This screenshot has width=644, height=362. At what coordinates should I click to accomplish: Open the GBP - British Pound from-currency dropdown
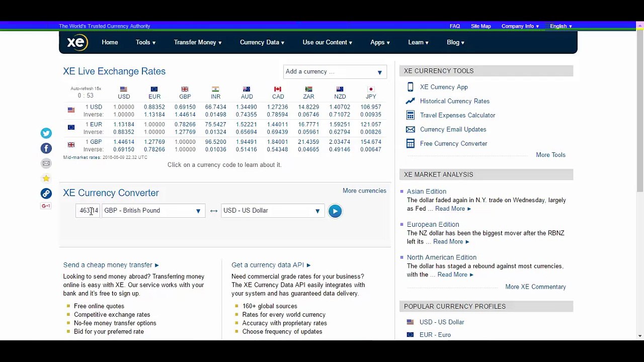(x=153, y=211)
